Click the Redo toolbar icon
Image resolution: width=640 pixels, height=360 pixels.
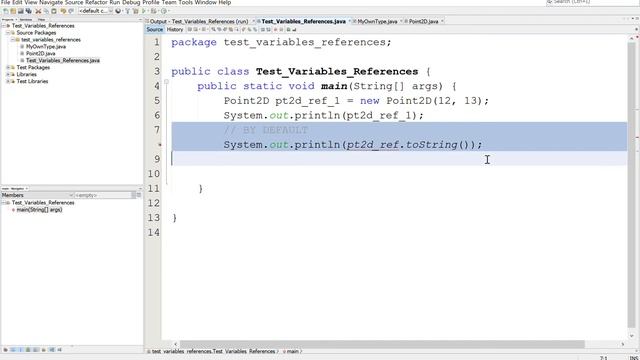pyautogui.click(x=71, y=11)
